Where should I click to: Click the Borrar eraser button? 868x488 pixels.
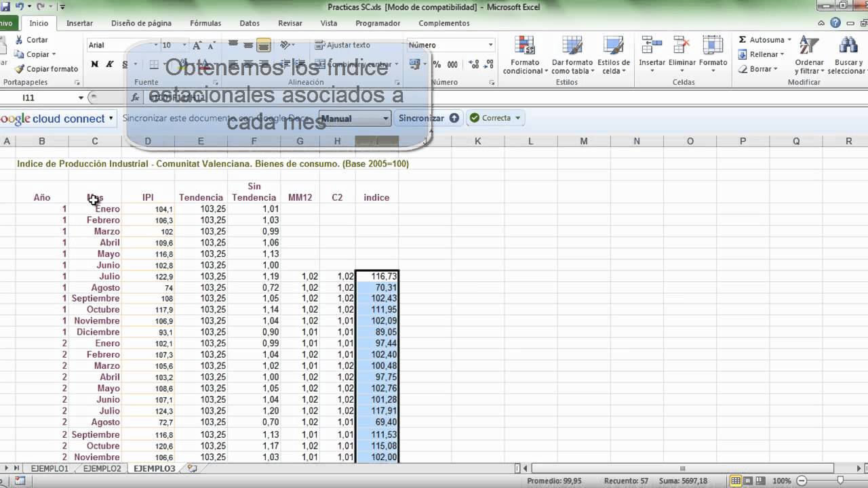coord(758,68)
